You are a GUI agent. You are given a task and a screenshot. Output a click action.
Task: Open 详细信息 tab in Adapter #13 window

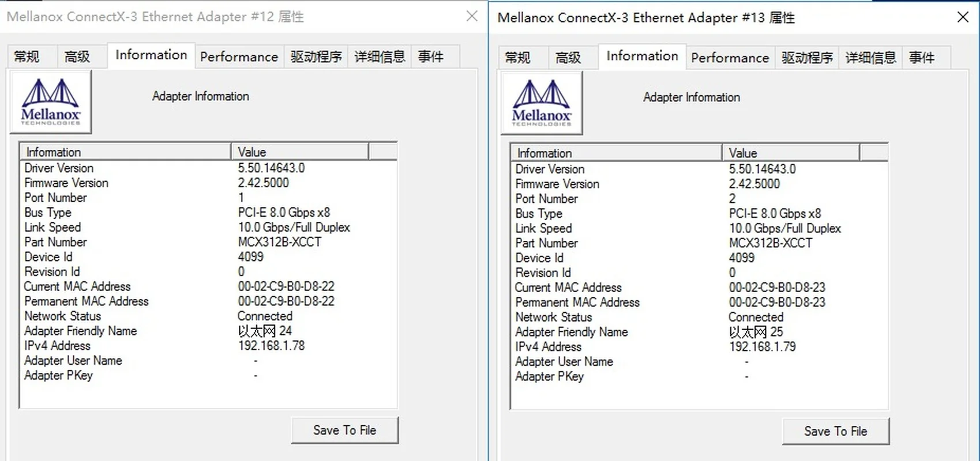(x=870, y=58)
